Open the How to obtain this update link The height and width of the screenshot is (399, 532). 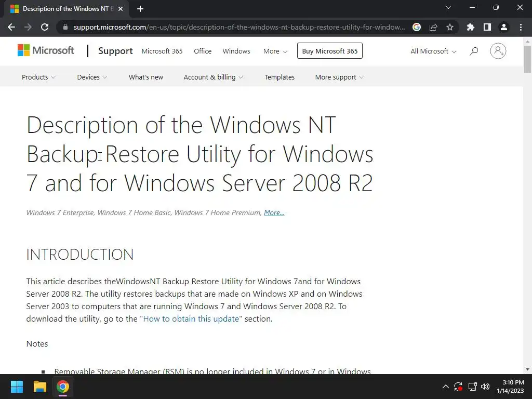pyautogui.click(x=191, y=319)
